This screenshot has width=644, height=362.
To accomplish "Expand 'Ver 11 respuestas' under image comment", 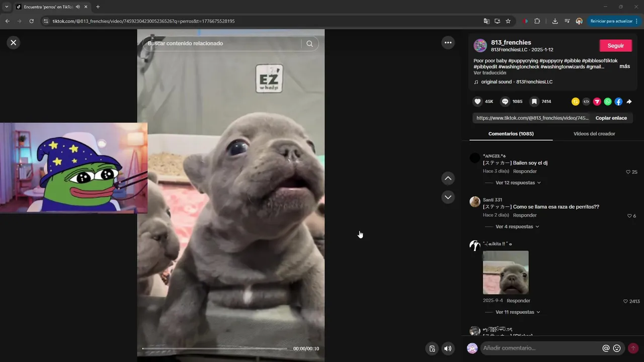I will (x=518, y=312).
